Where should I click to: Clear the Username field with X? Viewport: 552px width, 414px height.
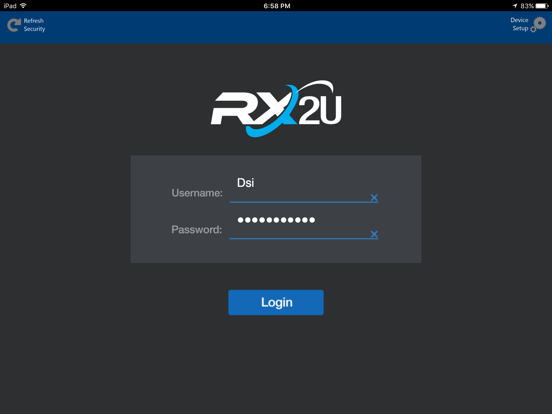[x=374, y=198]
